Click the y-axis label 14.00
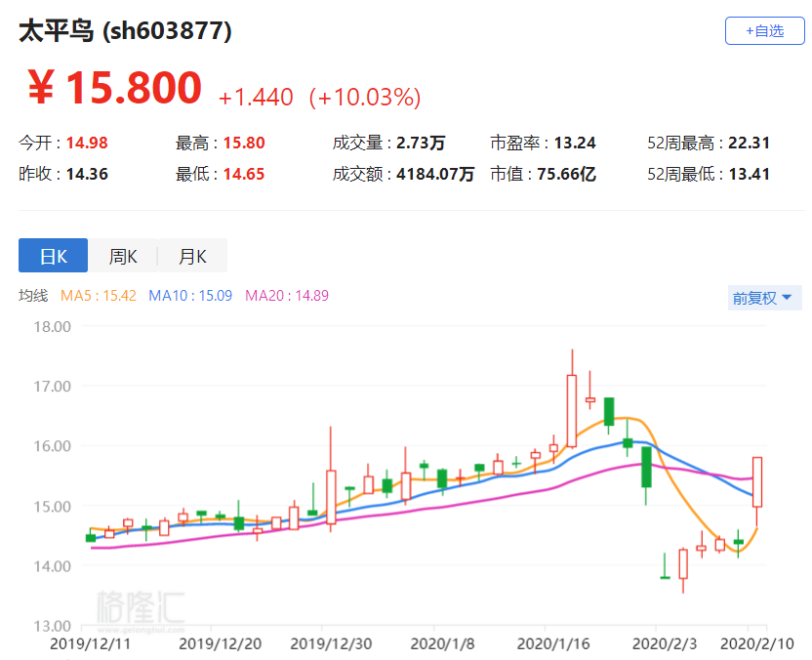Screen dimensions: 812x660 [53, 566]
